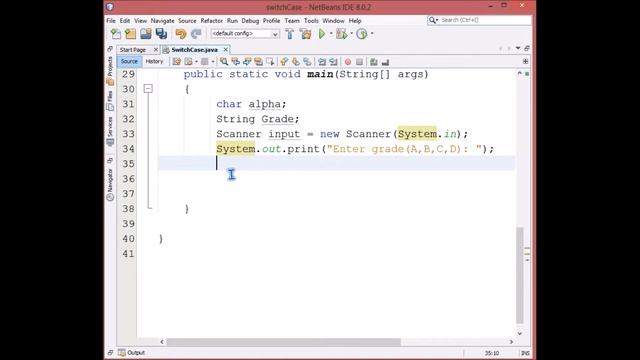Click the Debug Project toolbar icon
640x360 pixels.
click(341, 34)
